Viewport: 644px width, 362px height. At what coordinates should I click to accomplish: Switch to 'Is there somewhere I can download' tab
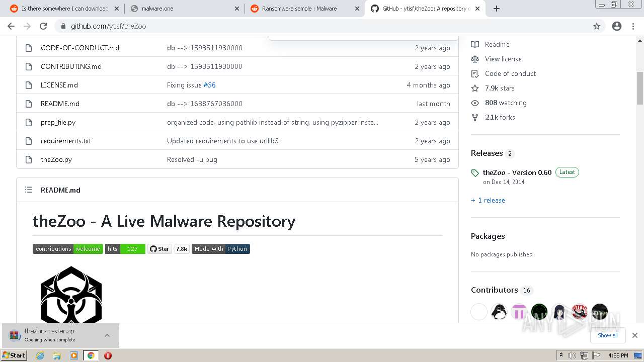64,9
